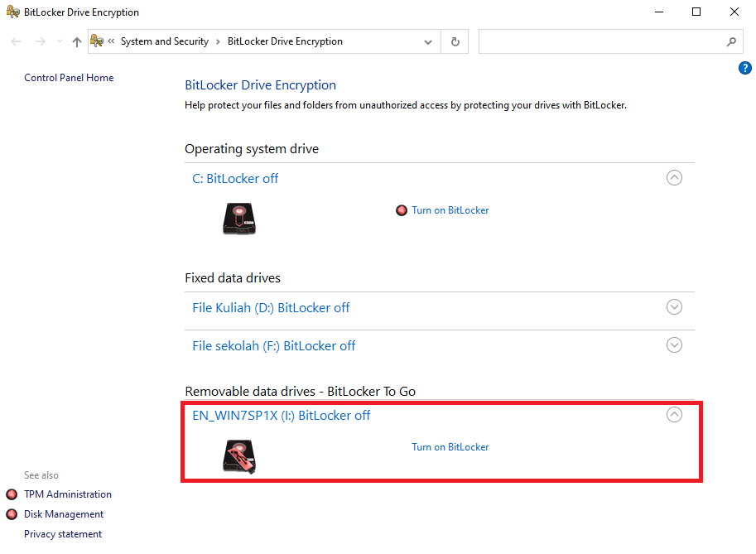Select System and Security in the breadcrumb
Image resolution: width=756 pixels, height=554 pixels.
click(x=165, y=41)
